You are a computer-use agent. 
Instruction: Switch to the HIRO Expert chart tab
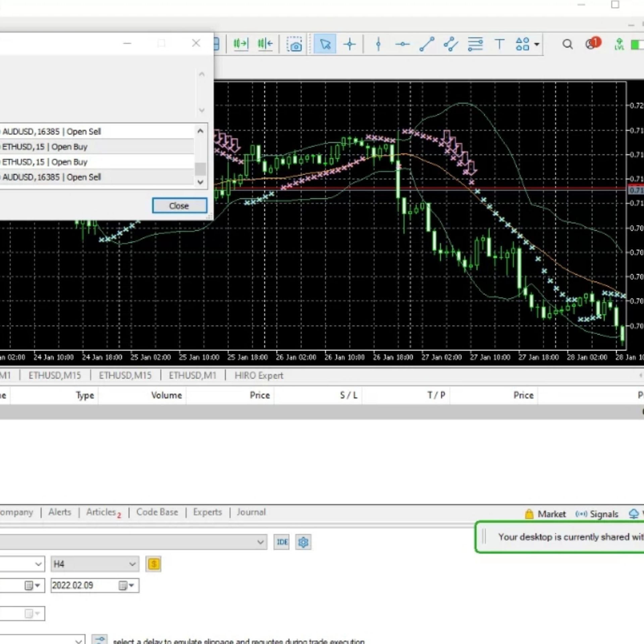(259, 375)
